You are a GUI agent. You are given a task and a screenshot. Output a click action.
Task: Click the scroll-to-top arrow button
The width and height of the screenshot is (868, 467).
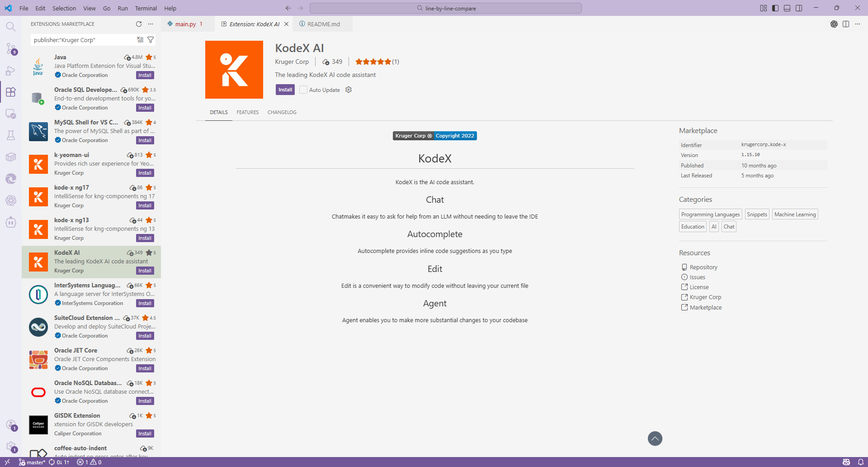pos(655,438)
